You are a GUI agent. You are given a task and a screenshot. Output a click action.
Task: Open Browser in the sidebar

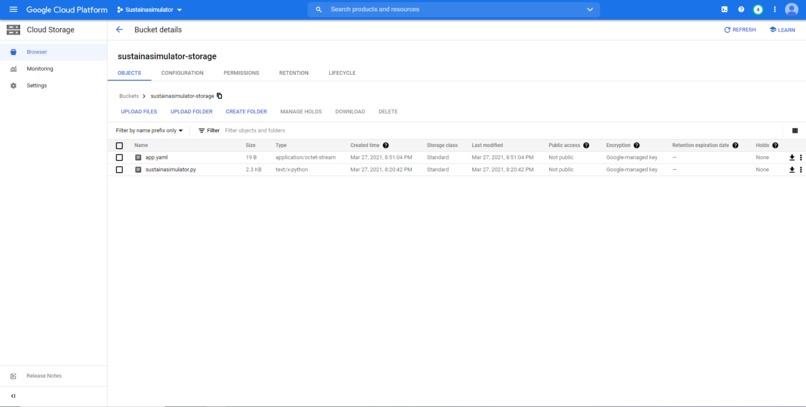53,52
